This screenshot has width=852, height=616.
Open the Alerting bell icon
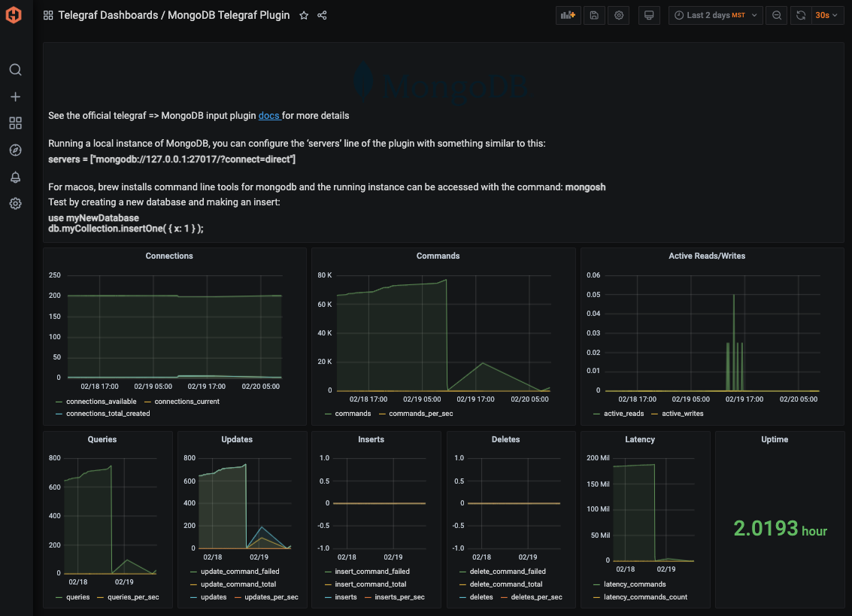[x=15, y=178]
